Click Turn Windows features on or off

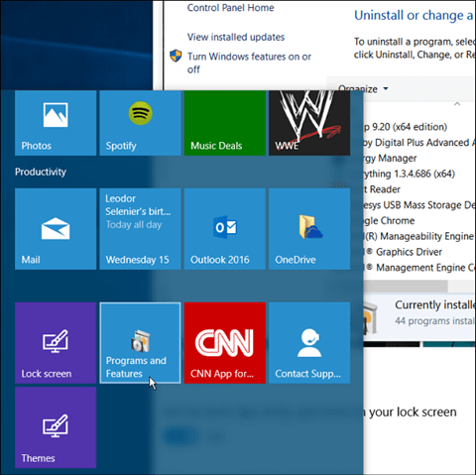[x=249, y=62]
